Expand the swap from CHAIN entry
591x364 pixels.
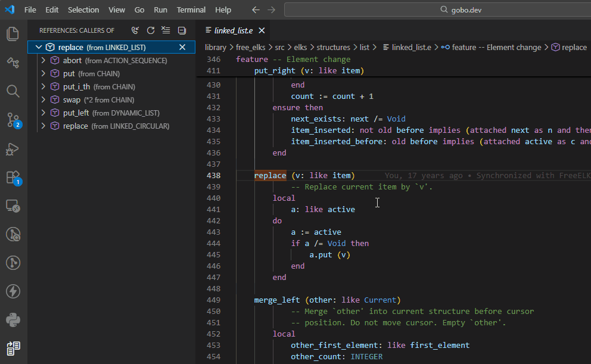(x=43, y=99)
